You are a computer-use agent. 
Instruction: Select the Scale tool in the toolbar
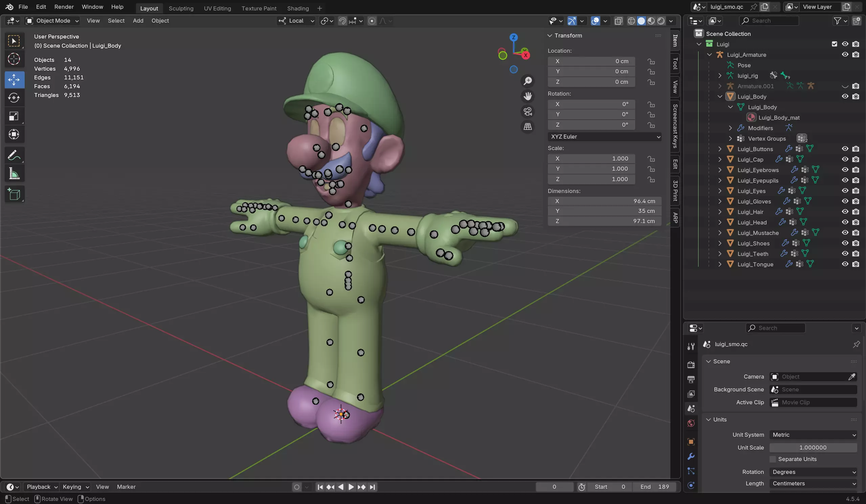(14, 116)
